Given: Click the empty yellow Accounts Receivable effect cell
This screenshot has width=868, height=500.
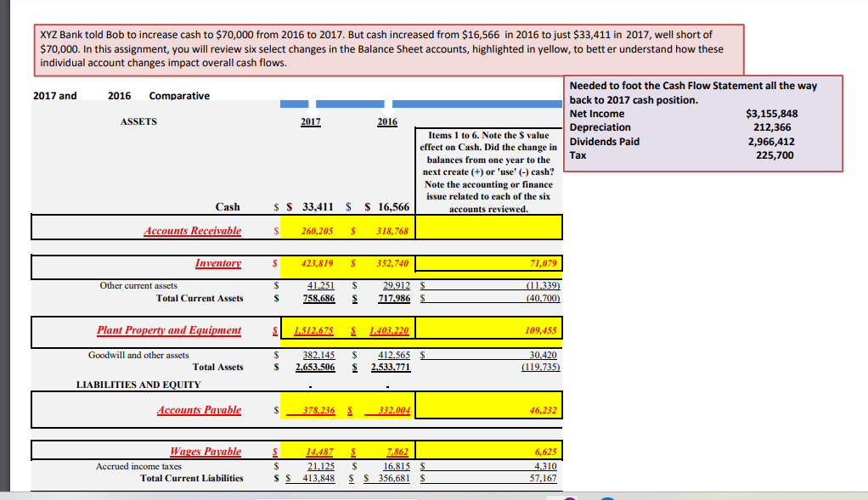Looking at the screenshot, I should [488, 228].
